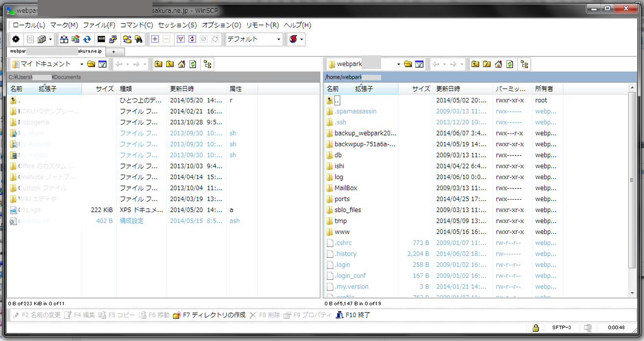Image resolution: width=644 pixels, height=341 pixels.
Task: Sort local panel by 属性 column
Action: coord(242,89)
